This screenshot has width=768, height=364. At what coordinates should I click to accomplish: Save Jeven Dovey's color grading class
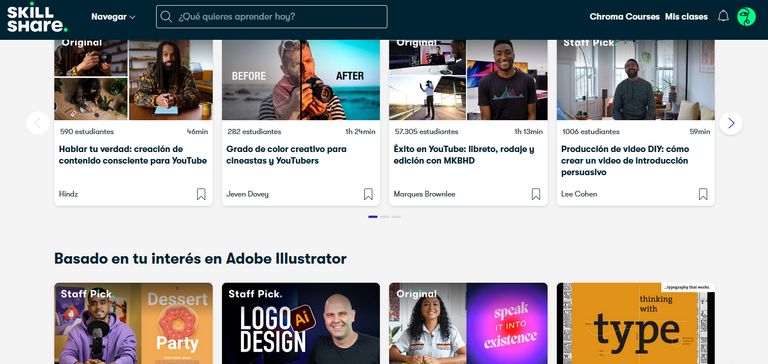(368, 194)
